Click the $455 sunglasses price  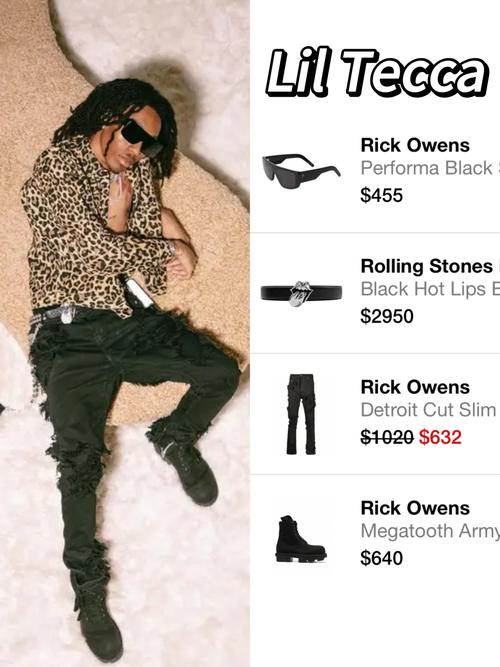point(381,195)
